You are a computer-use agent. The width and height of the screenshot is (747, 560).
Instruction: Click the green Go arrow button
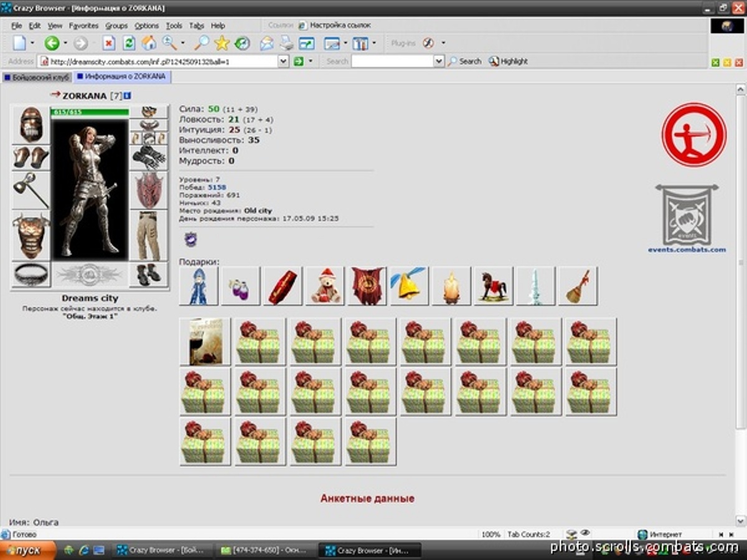click(x=299, y=61)
